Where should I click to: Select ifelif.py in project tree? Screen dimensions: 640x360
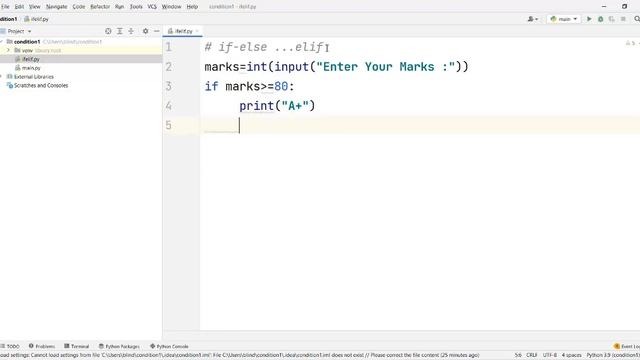pyautogui.click(x=31, y=59)
